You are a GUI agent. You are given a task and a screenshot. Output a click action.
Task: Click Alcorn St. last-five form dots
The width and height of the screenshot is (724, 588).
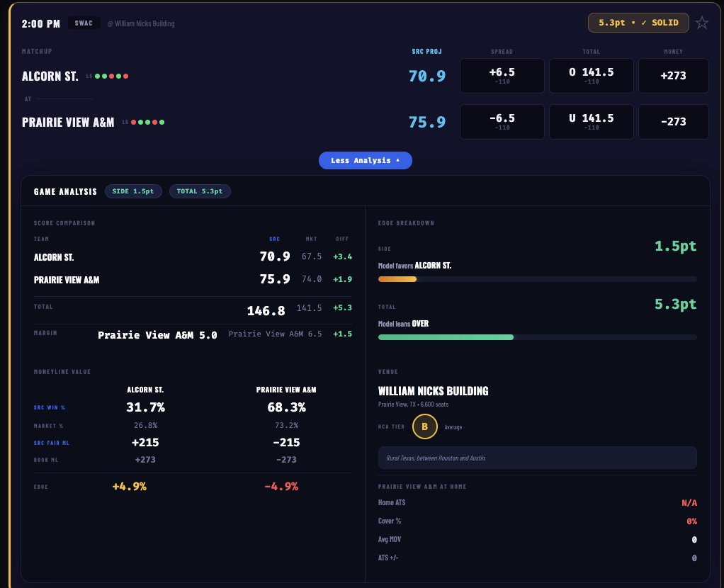[111, 77]
